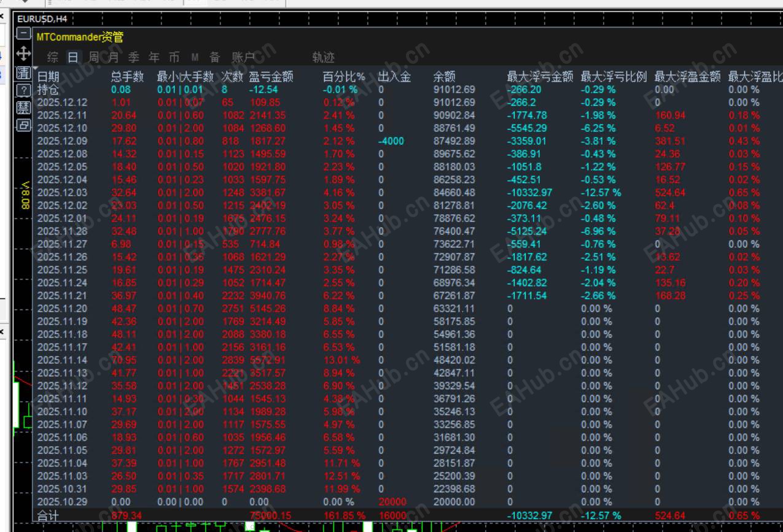The image size is (783, 532).
Task: Click the -5545.29 floating loss cell
Action: [x=527, y=128]
